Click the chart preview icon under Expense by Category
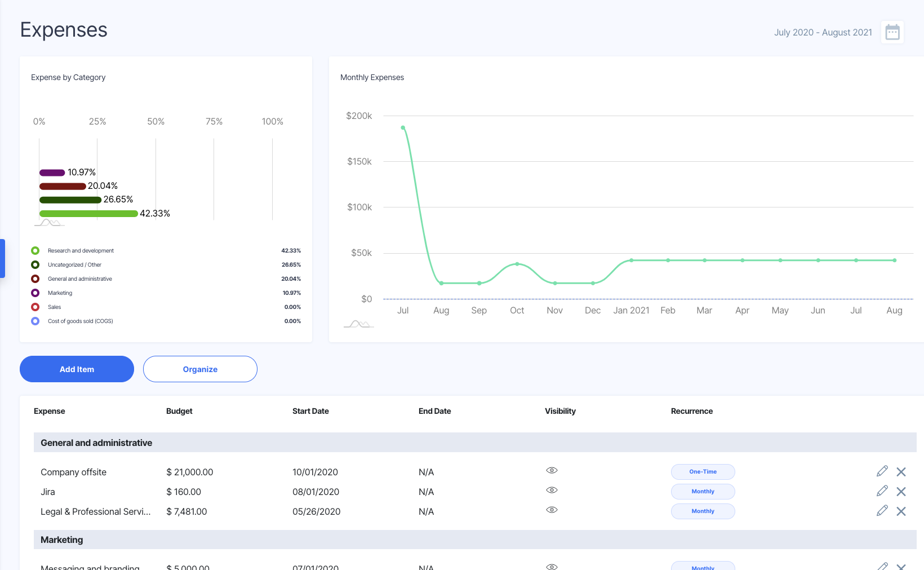 pyautogui.click(x=48, y=222)
